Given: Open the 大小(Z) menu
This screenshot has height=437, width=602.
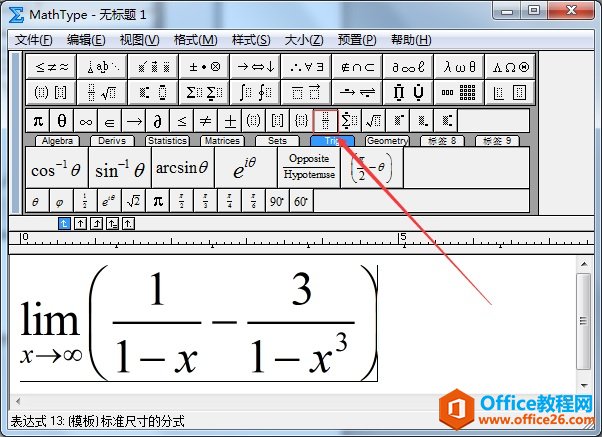Looking at the screenshot, I should tap(304, 40).
